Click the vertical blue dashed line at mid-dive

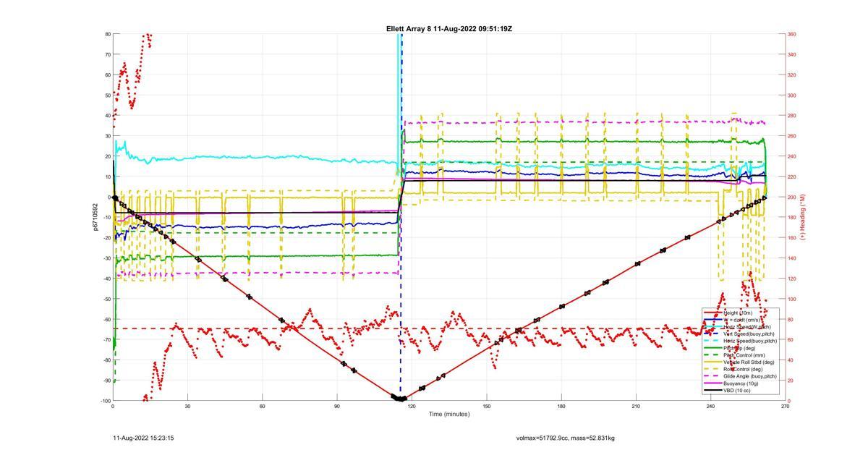(401, 217)
